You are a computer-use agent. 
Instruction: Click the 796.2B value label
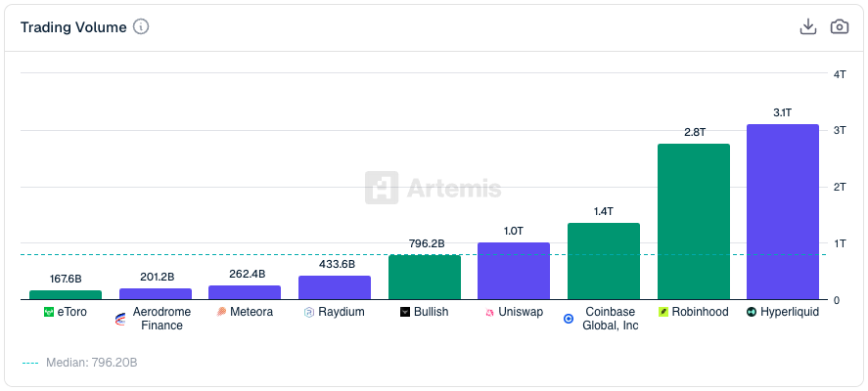[427, 243]
